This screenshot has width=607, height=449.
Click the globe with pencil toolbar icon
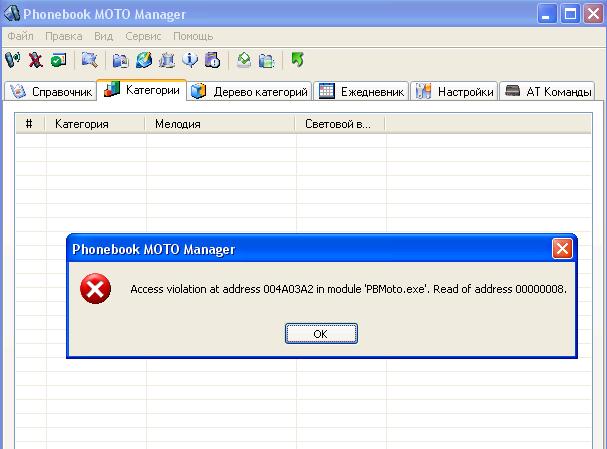pos(144,60)
